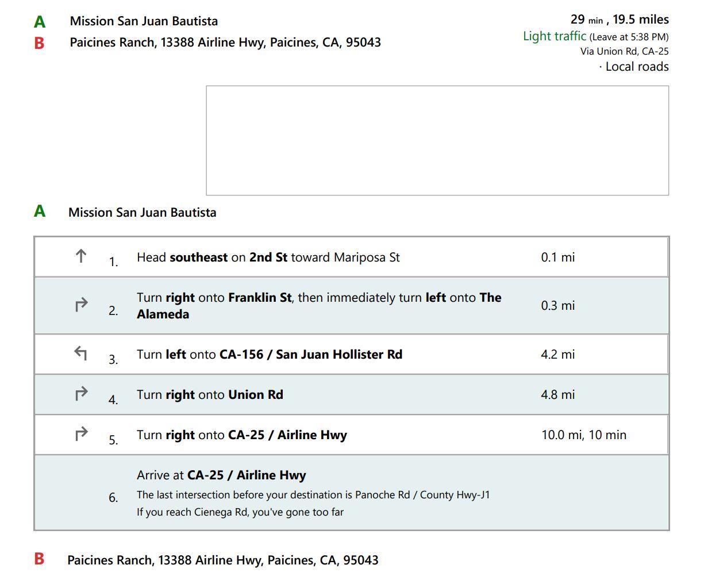This screenshot has height=588, width=704.
Task: Select the Arrive at CA-25 / Airline Hwy step
Action: click(351, 493)
